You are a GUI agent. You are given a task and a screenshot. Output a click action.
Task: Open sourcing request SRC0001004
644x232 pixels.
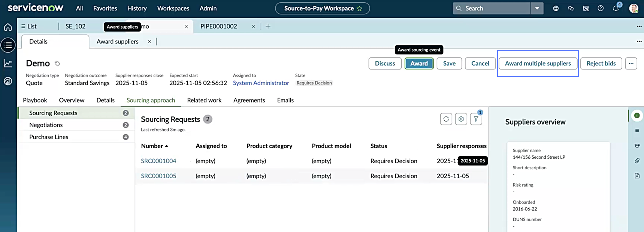click(158, 161)
